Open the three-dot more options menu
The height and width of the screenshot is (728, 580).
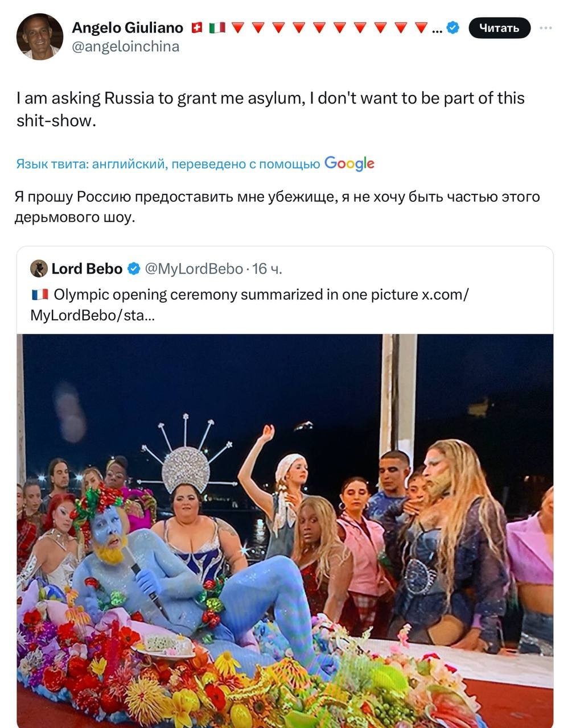(545, 27)
